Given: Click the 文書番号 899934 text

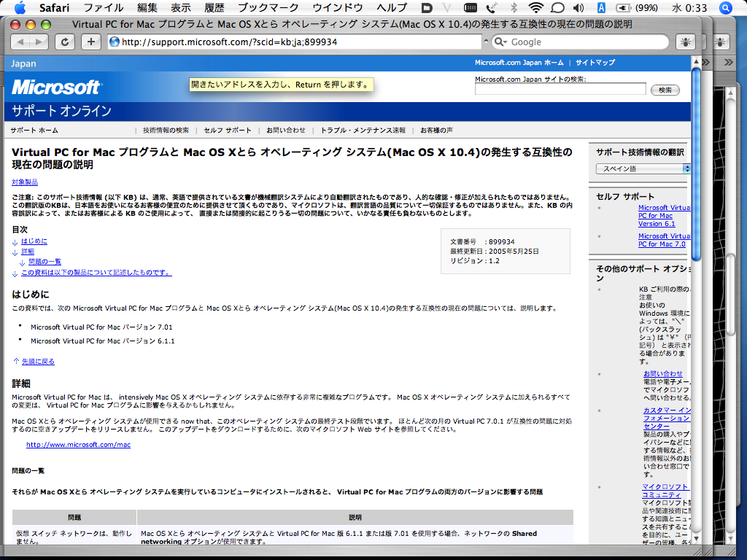Looking at the screenshot, I should (x=482, y=241).
